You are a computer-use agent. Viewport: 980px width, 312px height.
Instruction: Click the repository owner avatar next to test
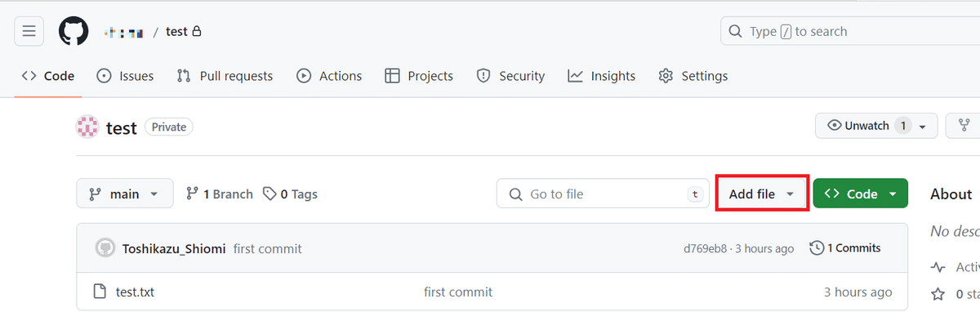[87, 127]
